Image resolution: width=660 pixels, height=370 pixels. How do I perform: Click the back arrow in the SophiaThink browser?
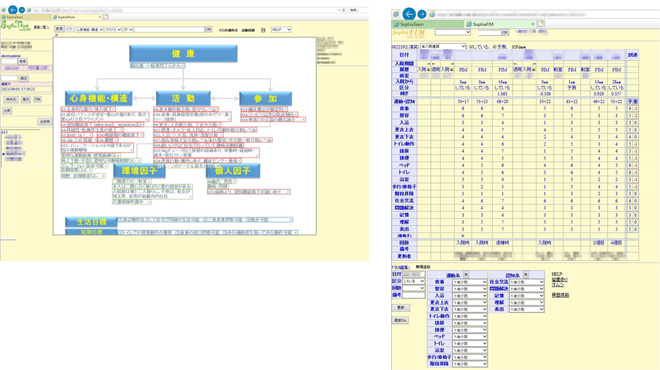tap(13, 9)
